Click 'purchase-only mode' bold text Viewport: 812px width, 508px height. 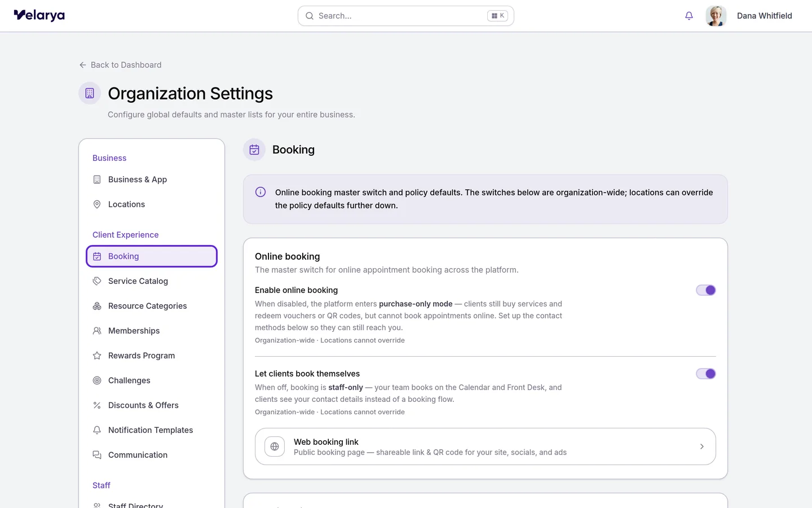tap(416, 304)
